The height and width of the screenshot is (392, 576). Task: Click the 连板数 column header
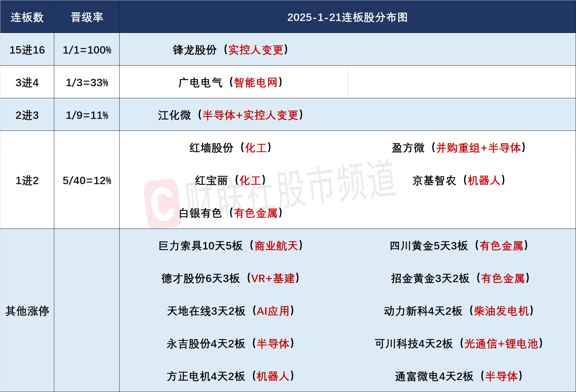point(27,17)
